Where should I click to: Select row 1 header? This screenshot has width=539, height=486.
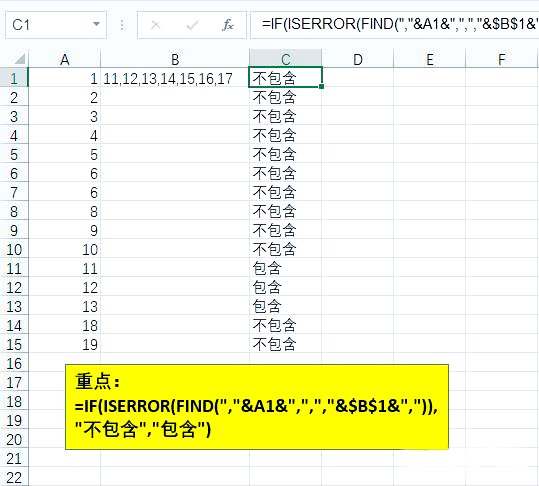tap(14, 78)
